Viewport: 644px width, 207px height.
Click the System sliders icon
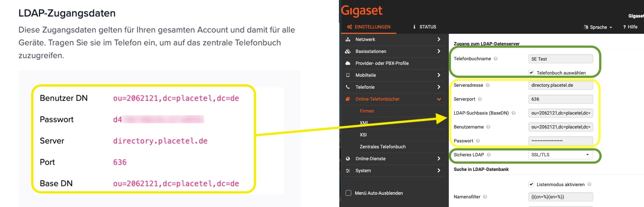pyautogui.click(x=348, y=171)
